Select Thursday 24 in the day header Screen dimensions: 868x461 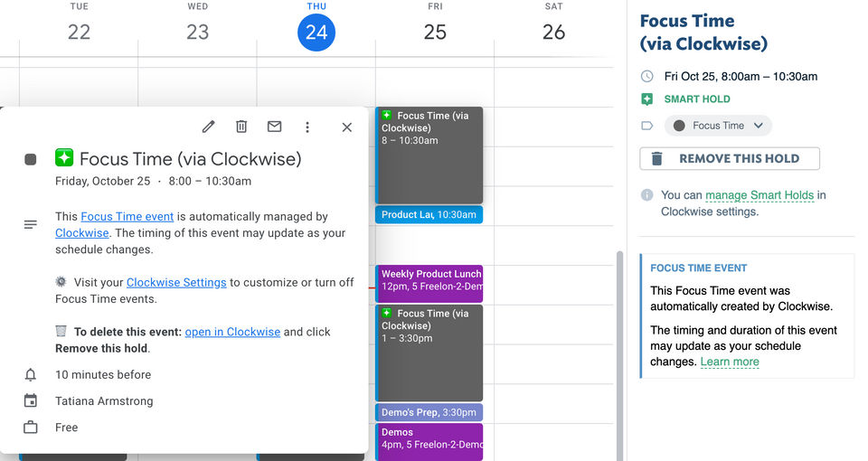(316, 33)
